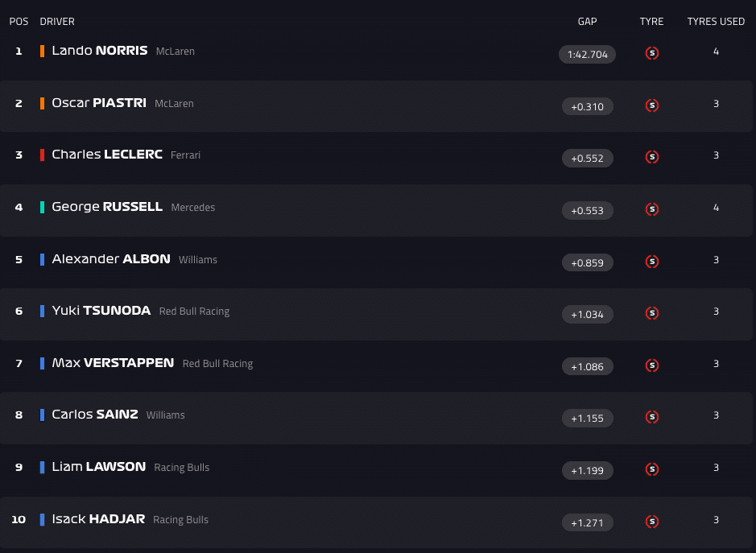The height and width of the screenshot is (553, 756).
Task: Click the teal Mercedes color bar beside Russell
Action: click(42, 207)
